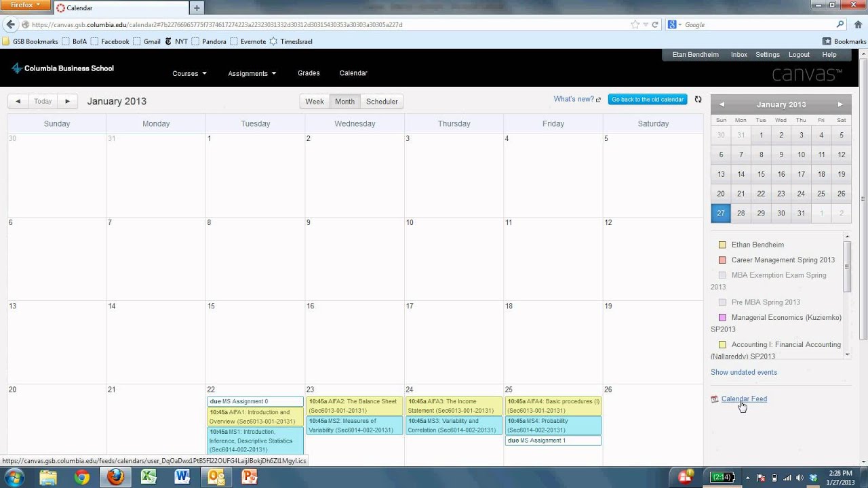Click the Etan Bendheim profile link
The image size is (868, 488).
point(695,55)
